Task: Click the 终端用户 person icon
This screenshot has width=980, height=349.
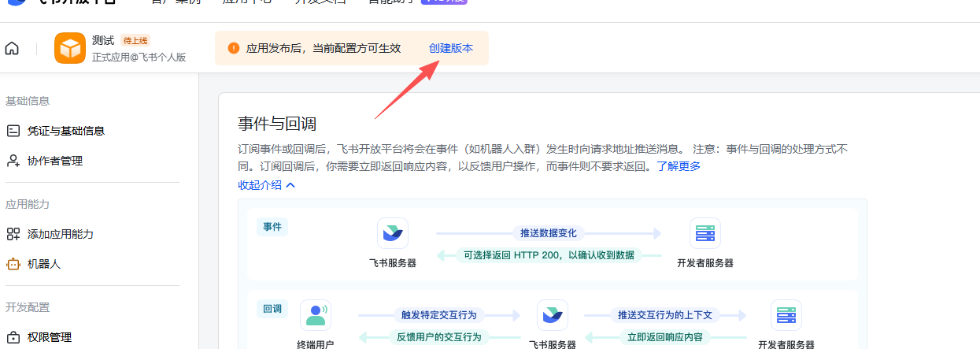Action: [x=316, y=315]
